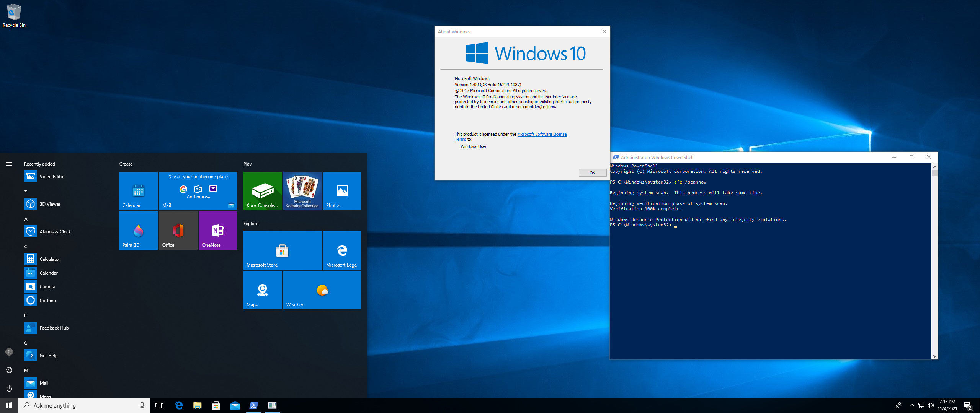Click PowerShell scrollbar up arrow
980x413 pixels.
coord(934,166)
